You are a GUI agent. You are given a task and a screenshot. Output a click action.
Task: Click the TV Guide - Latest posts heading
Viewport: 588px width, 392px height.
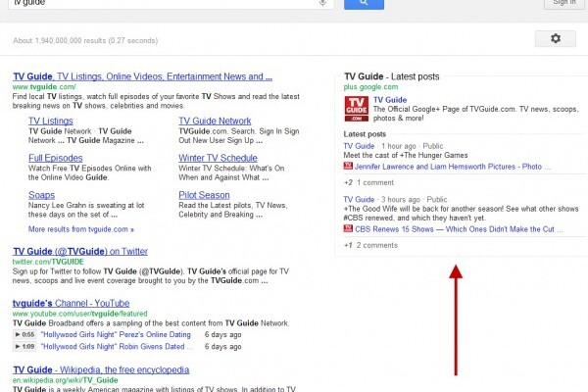(x=391, y=76)
